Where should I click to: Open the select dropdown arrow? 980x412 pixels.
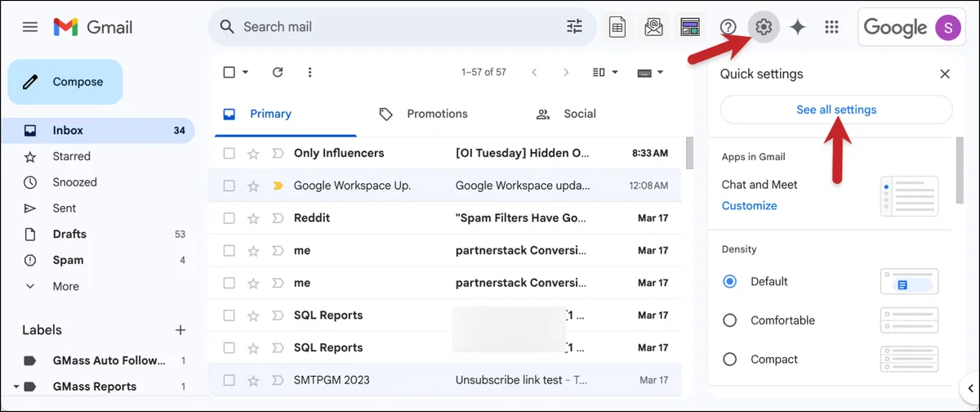click(245, 72)
